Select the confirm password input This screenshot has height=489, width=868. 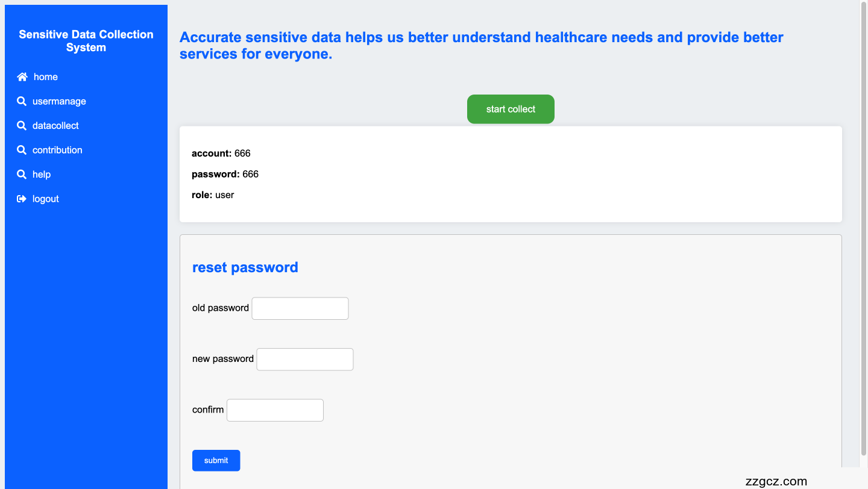tap(275, 410)
